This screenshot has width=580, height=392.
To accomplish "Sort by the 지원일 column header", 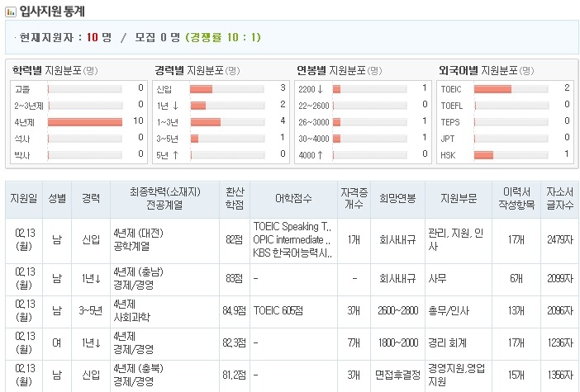I will coord(24,199).
